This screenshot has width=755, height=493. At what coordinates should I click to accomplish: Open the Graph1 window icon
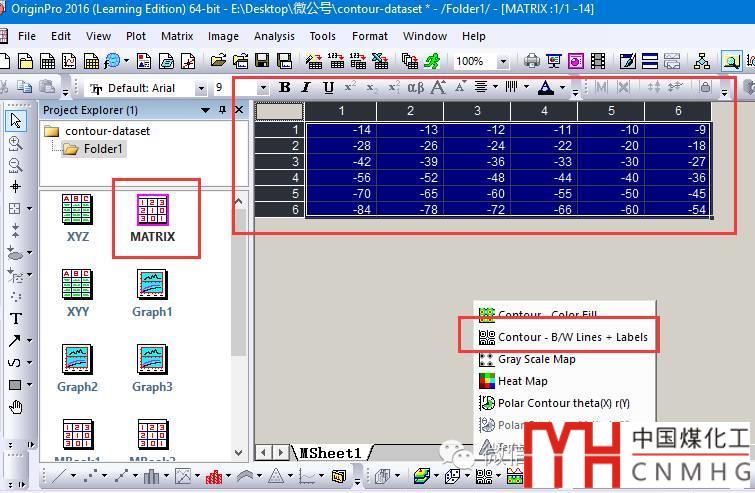(152, 292)
